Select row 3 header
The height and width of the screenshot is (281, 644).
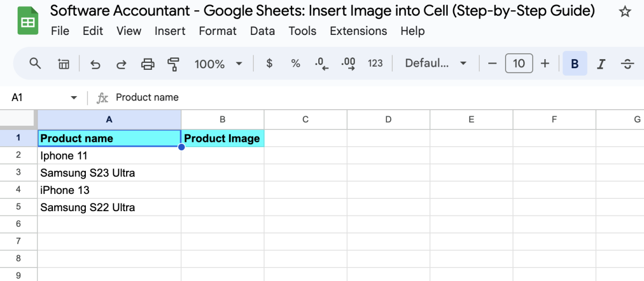pos(19,172)
